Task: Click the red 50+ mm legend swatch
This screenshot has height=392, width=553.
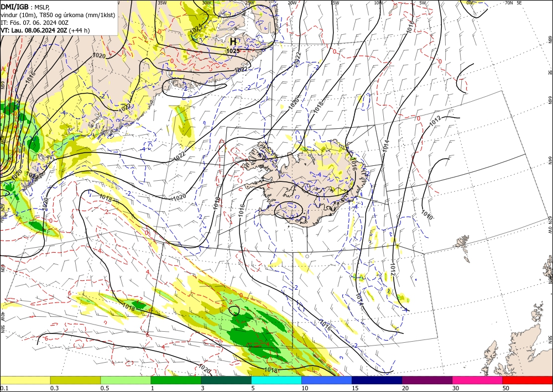Action: pyautogui.click(x=528, y=380)
